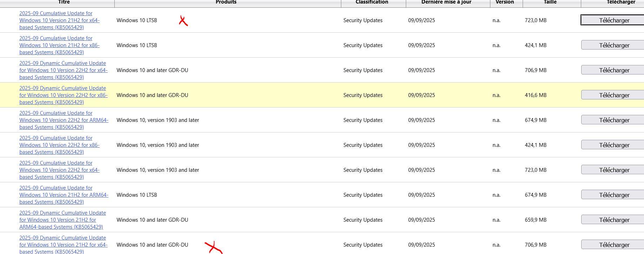644x254 pixels.
Task: Select size '424,1 MB' in 21H2 x86 row
Action: pos(536,45)
